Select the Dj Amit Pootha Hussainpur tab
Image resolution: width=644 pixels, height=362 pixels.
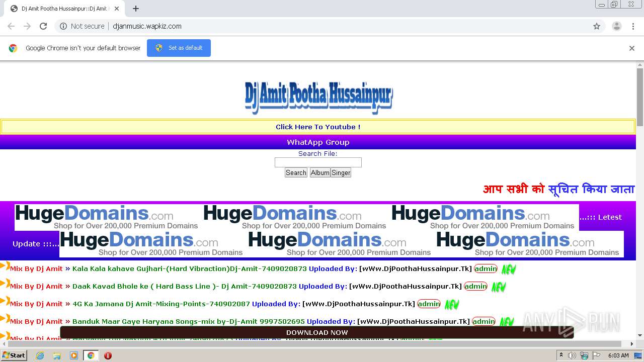point(64,9)
